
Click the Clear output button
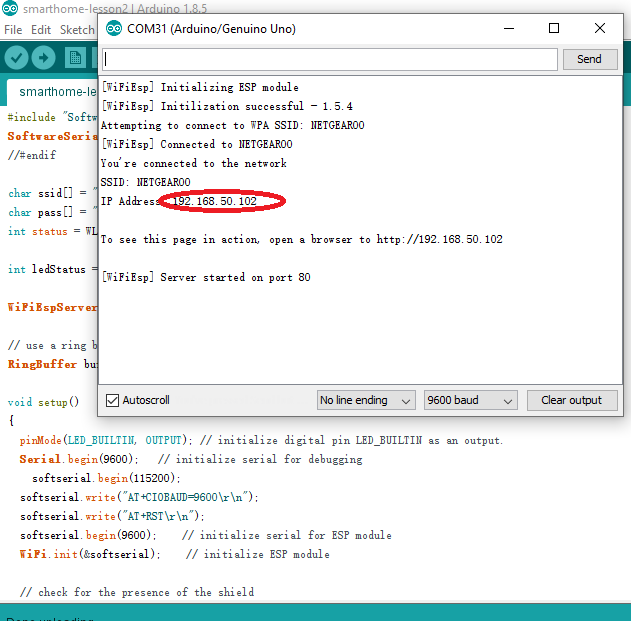(x=572, y=400)
